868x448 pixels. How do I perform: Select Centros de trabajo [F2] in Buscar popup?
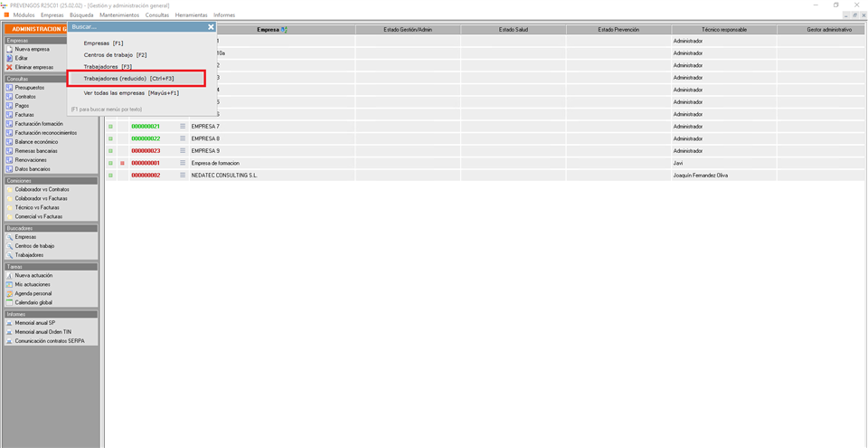point(115,55)
